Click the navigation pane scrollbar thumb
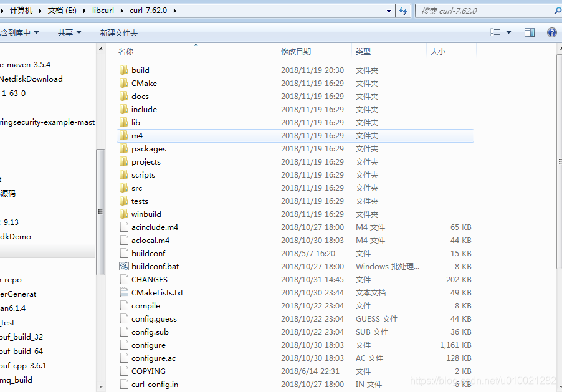This screenshot has width=562, height=392. pos(101,212)
